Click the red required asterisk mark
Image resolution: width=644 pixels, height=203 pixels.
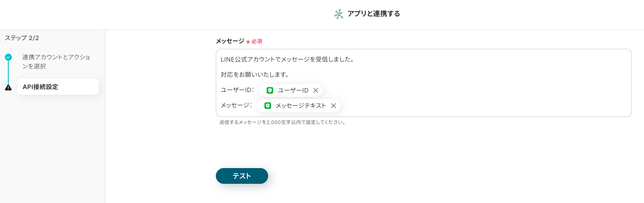(248, 42)
